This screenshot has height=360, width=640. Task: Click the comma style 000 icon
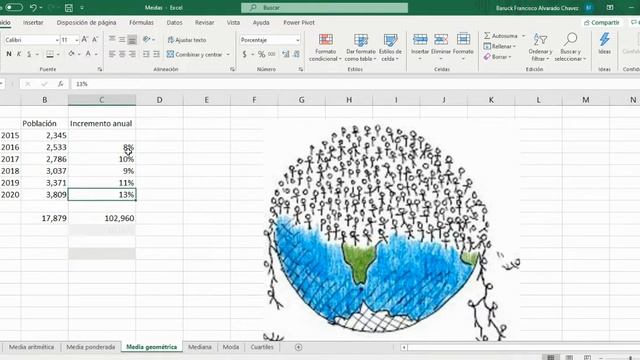point(272,54)
